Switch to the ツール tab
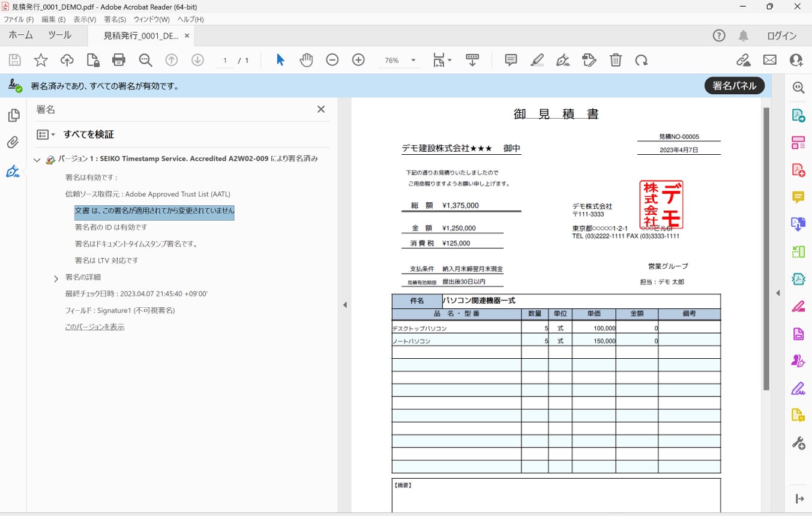This screenshot has height=516, width=812. click(x=59, y=35)
